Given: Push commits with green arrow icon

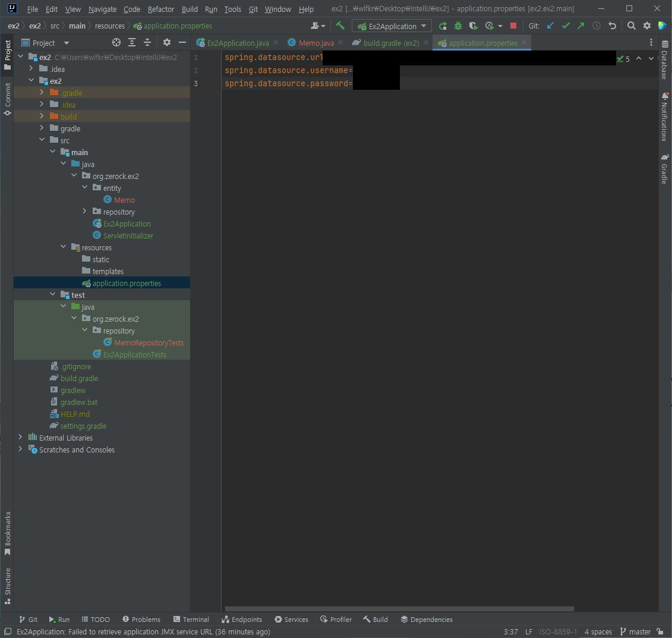Looking at the screenshot, I should tap(581, 26).
